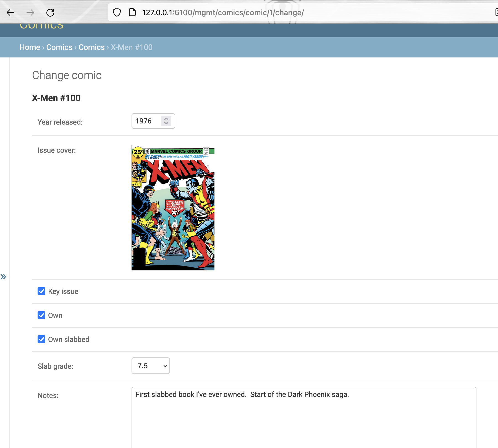Uncheck the Own slabbed checkbox
Viewport: 498px width, 448px height.
click(41, 339)
